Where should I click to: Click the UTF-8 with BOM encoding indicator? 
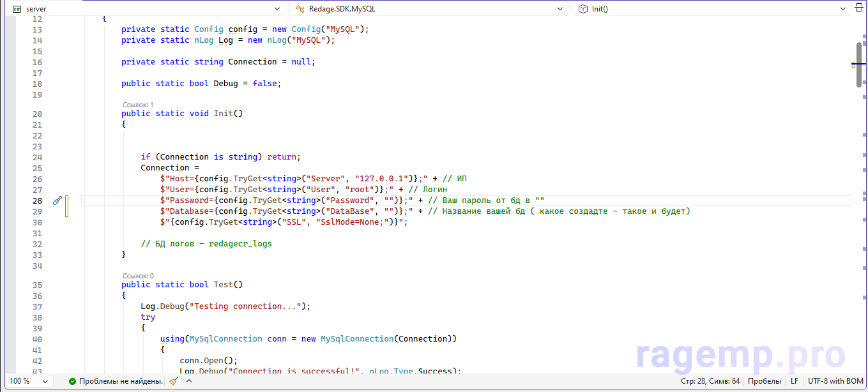coord(835,381)
